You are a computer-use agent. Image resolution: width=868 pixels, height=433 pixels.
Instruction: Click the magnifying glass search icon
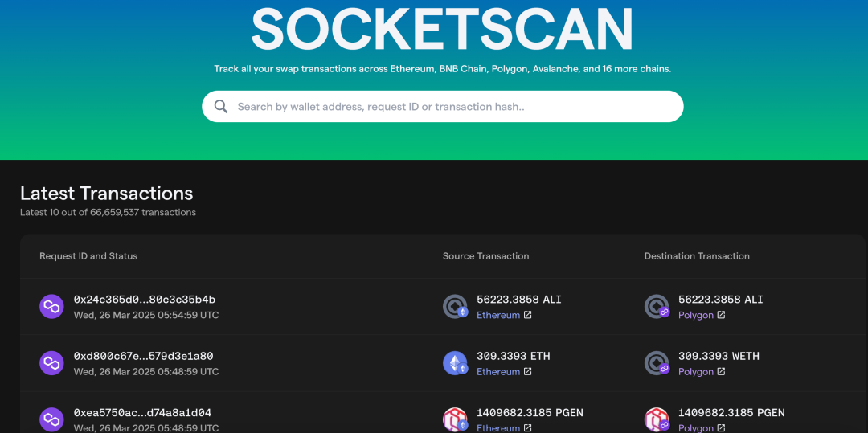(221, 107)
